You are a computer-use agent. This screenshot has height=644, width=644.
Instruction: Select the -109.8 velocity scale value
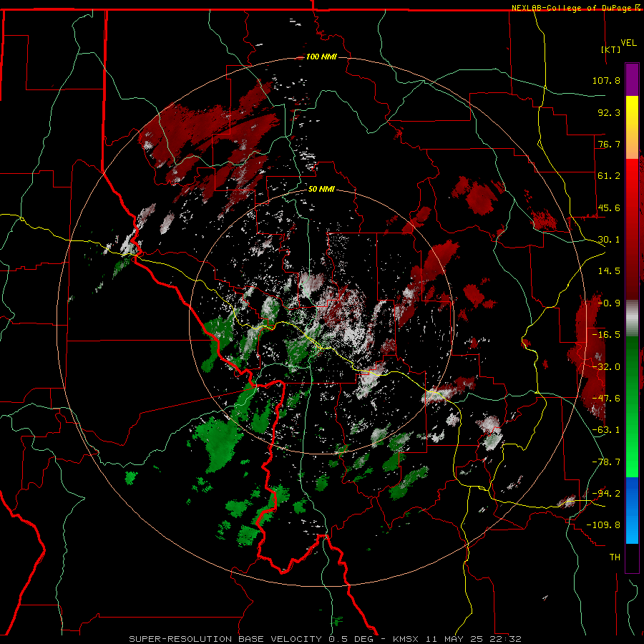(x=604, y=525)
